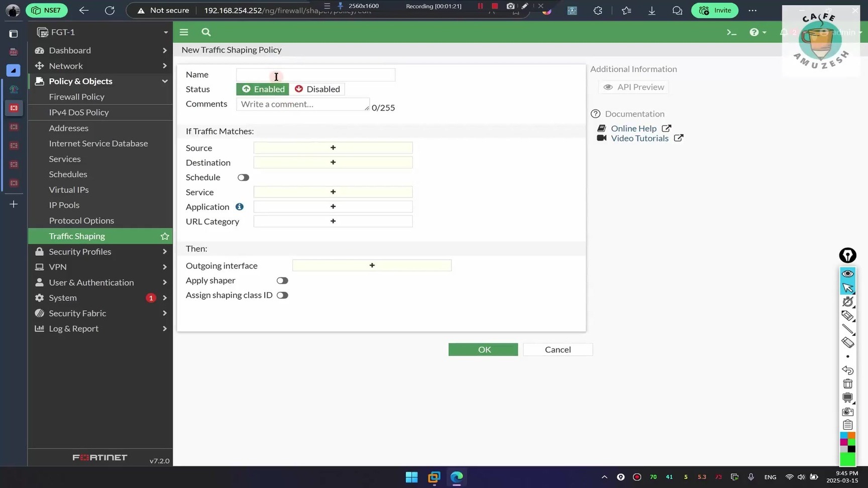This screenshot has width=868, height=488.
Task: Toggle the Schedule switch
Action: (243, 177)
